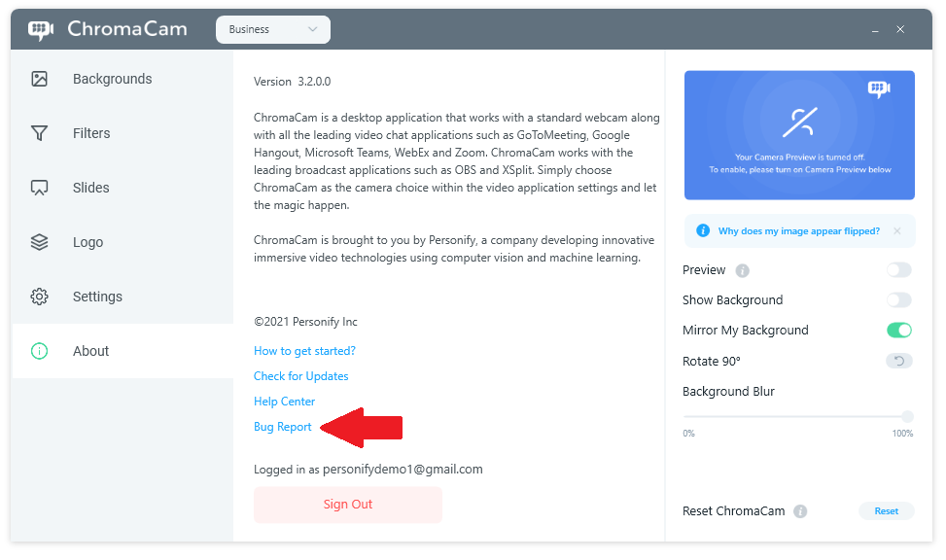Open the Business mode dropdown

coord(272,29)
